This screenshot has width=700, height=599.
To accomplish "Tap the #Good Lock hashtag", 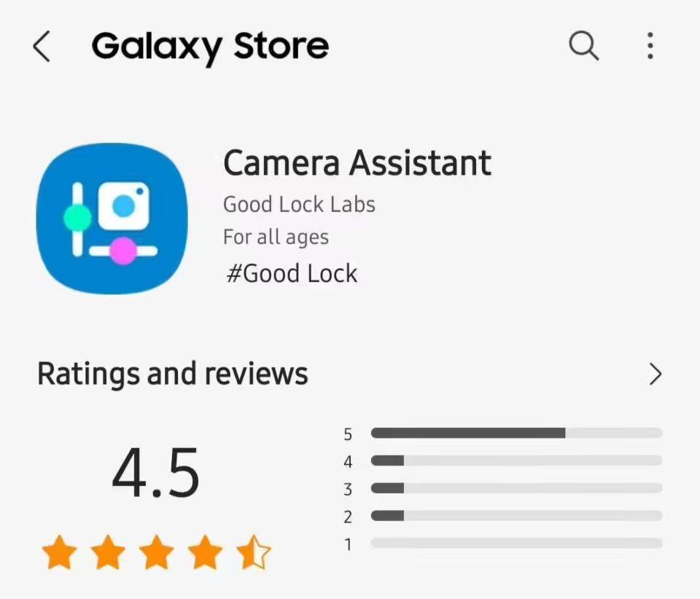I will click(292, 273).
